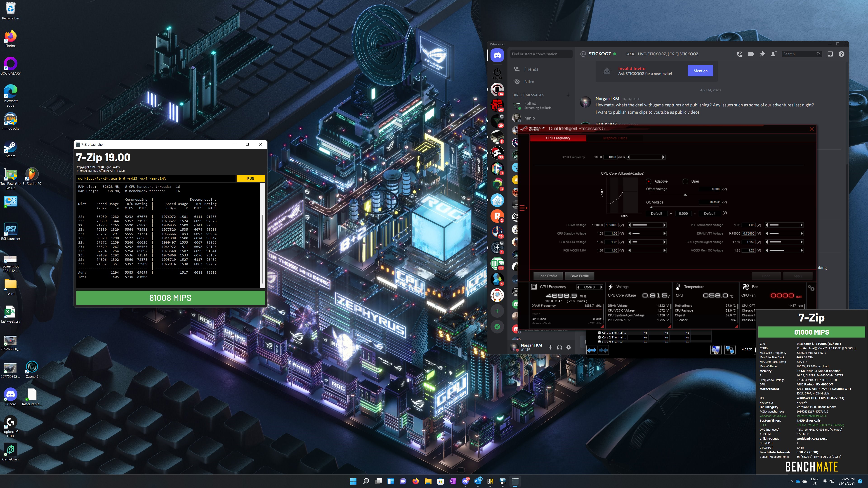Click the Mention button on invalid invite
The width and height of the screenshot is (868, 488).
coord(700,71)
